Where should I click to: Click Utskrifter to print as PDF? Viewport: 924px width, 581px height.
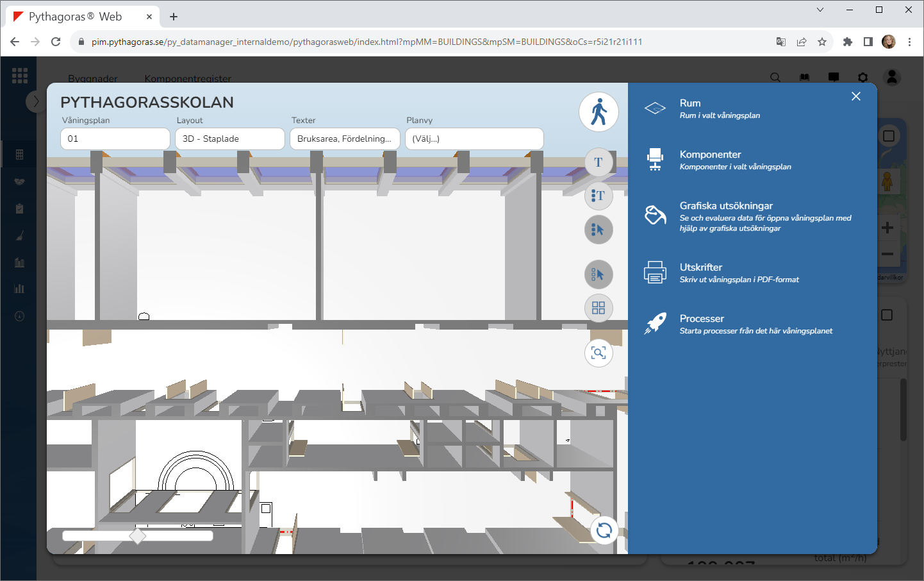click(x=701, y=267)
